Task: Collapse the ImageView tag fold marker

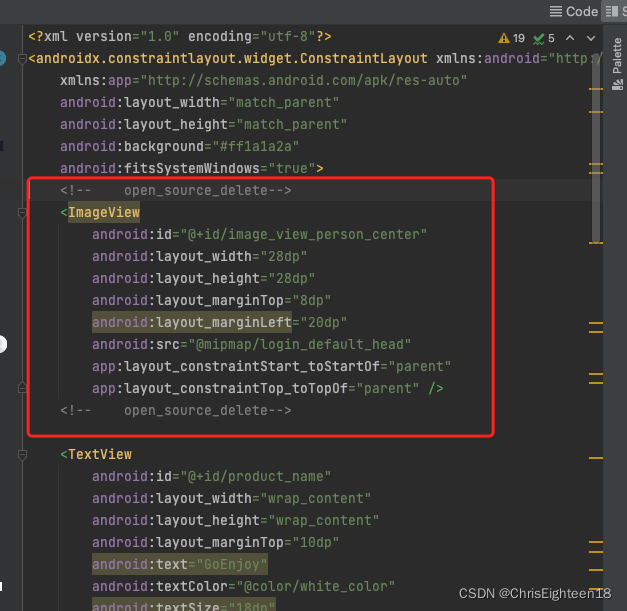Action: pyautogui.click(x=22, y=213)
